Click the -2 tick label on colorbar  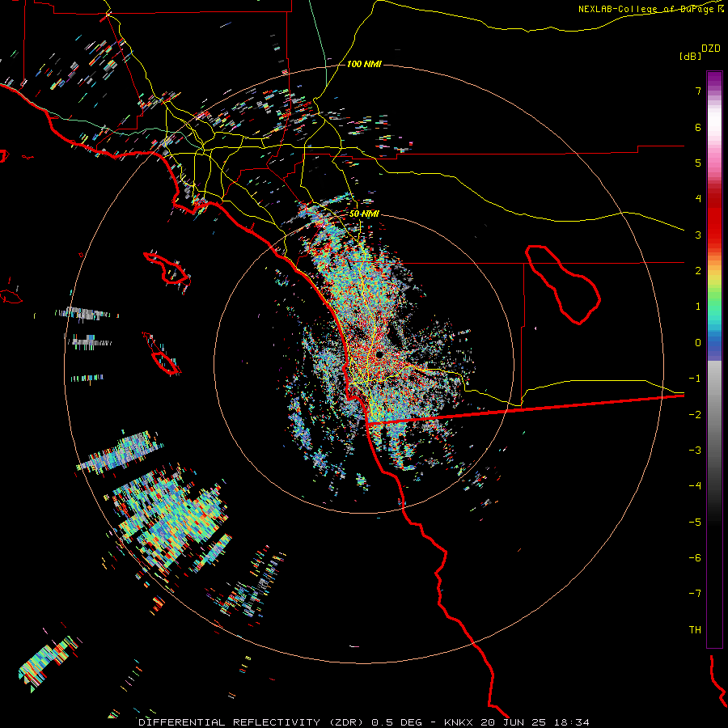pos(695,415)
